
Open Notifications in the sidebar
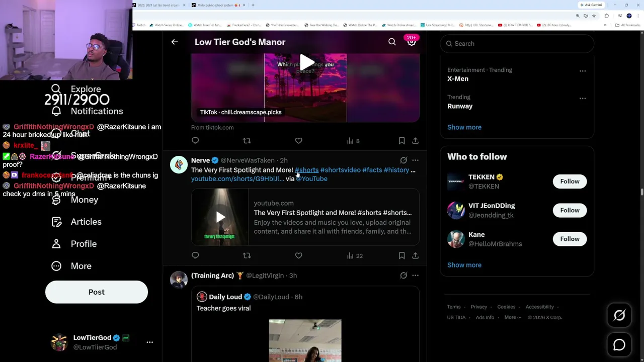(87, 111)
